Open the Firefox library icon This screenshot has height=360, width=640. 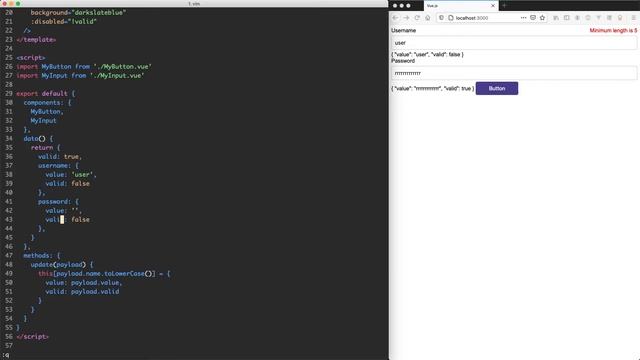click(556, 18)
